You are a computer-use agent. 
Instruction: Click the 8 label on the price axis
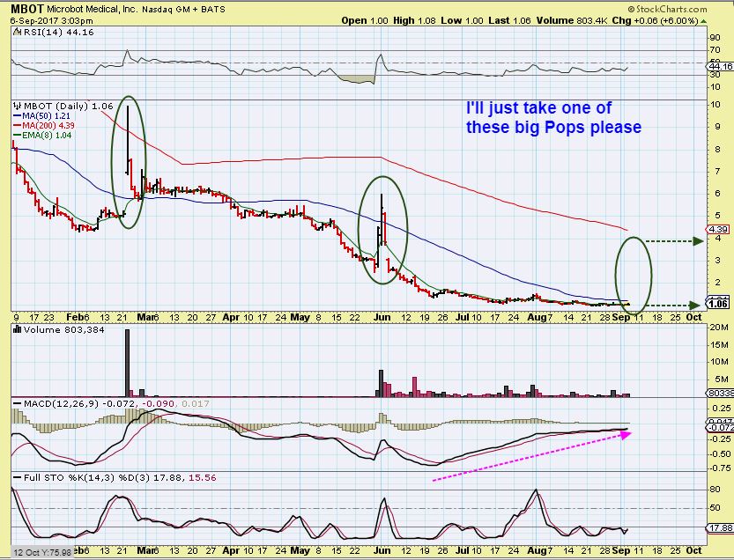tap(717, 150)
